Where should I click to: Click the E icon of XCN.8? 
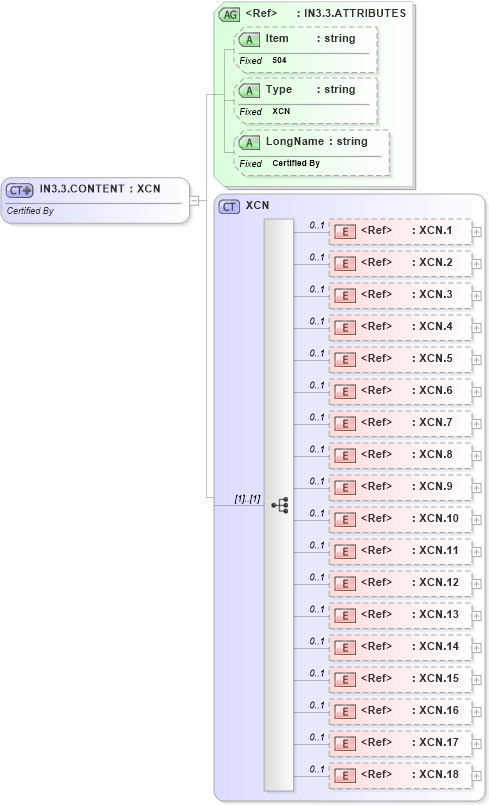click(345, 456)
